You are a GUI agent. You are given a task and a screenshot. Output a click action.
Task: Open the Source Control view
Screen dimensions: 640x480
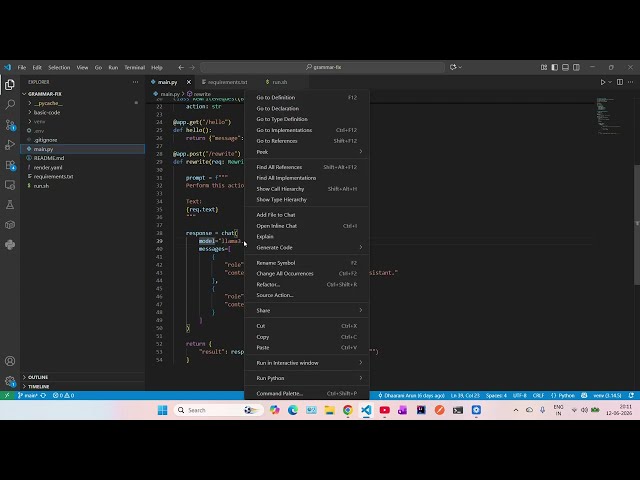(x=10, y=125)
